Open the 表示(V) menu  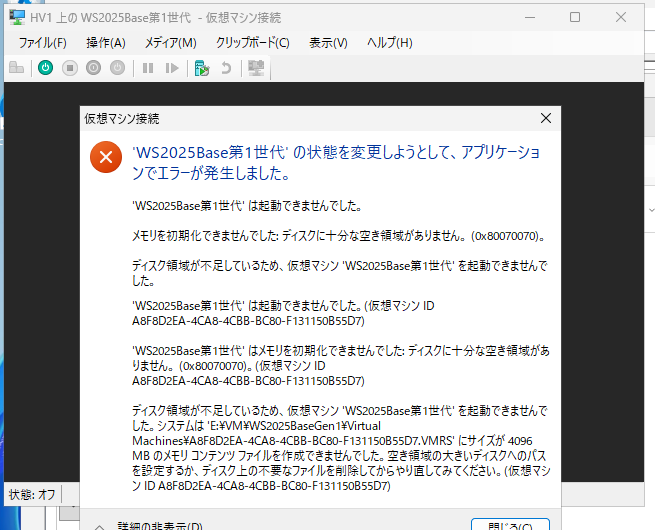tap(328, 42)
